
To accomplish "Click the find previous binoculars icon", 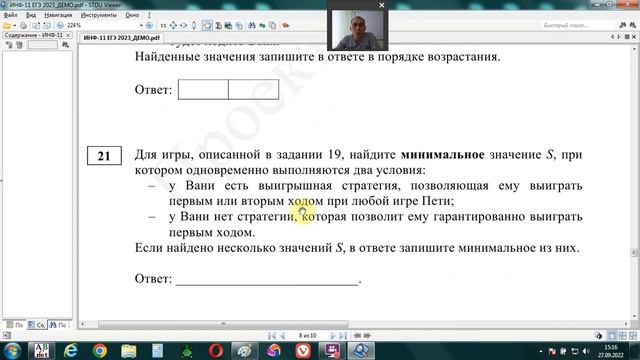I will point(623,25).
